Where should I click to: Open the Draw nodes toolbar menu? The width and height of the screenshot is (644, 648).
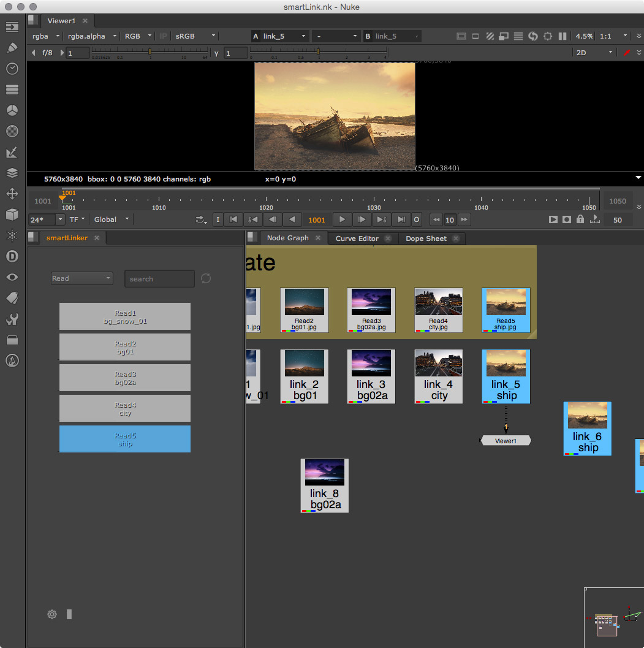(12, 48)
